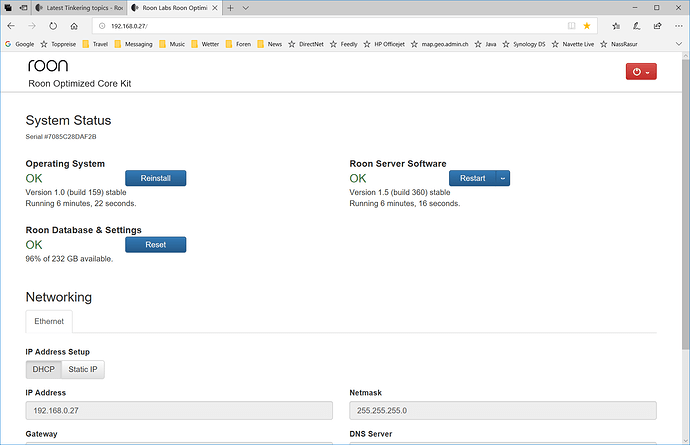This screenshot has width=690, height=445.
Task: Open the DirectNet bookmark
Action: coord(306,44)
